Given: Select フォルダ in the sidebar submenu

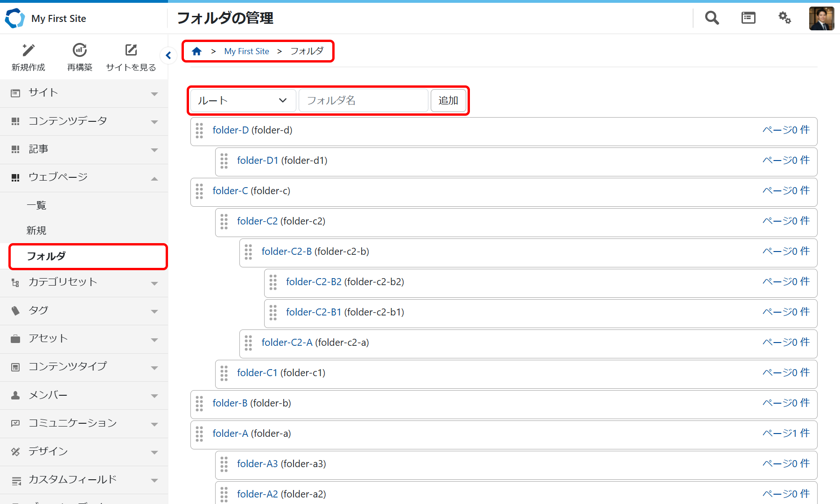Looking at the screenshot, I should point(47,256).
